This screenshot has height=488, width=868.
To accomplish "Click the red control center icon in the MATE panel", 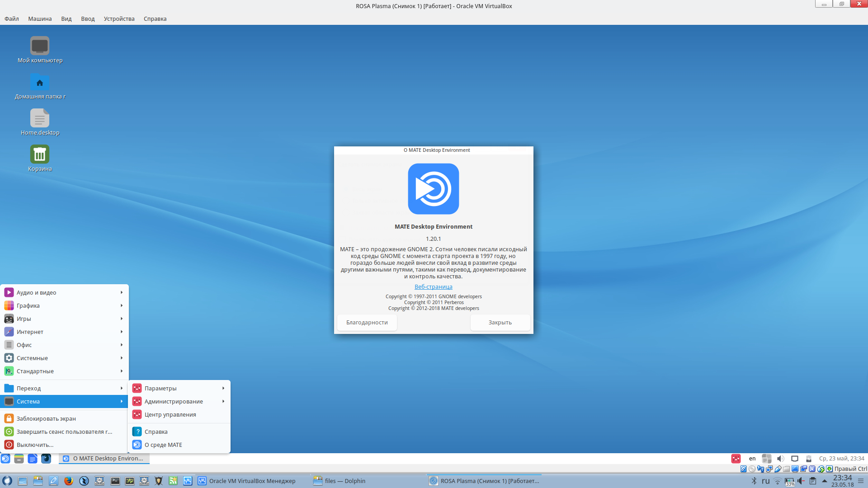I will pos(736,459).
